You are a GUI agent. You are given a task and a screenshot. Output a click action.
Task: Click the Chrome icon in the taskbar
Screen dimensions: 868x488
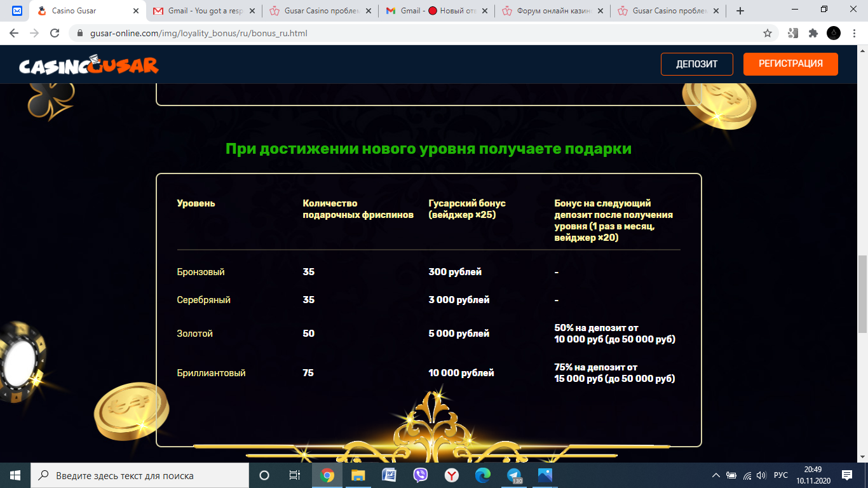pyautogui.click(x=327, y=475)
